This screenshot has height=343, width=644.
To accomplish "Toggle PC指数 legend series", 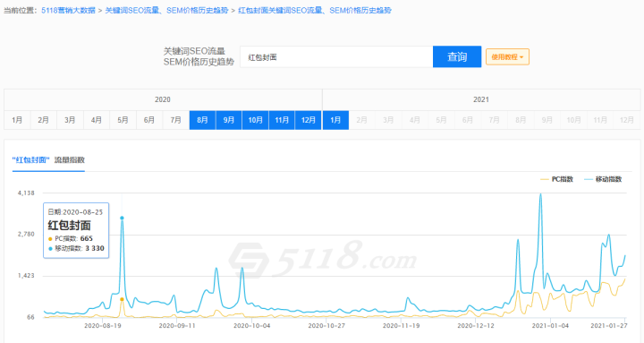I will 557,179.
